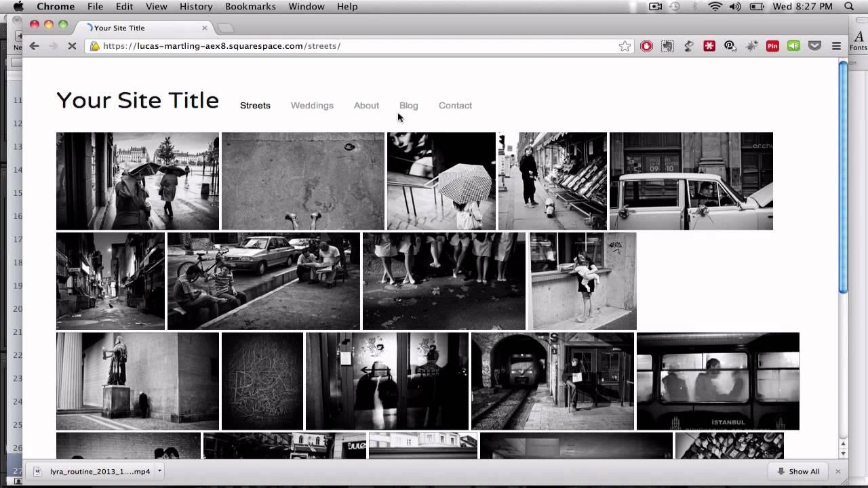This screenshot has width=868, height=488.
Task: Open the Bluetooth menu bar icon
Action: pos(695,7)
